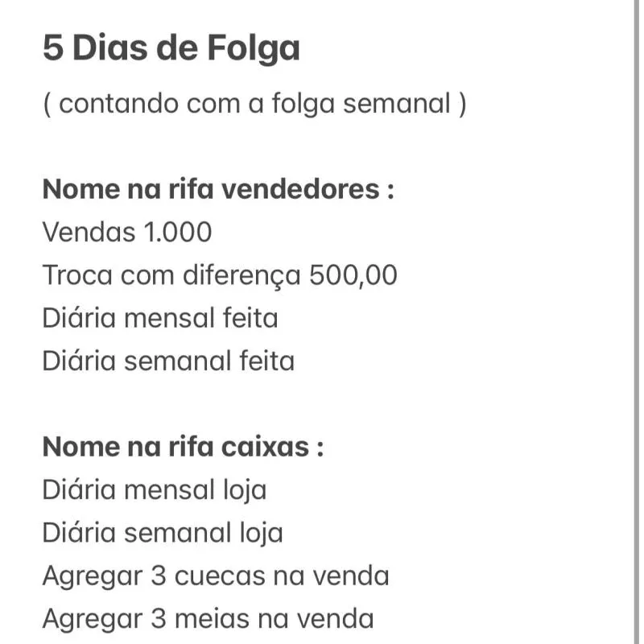Click the "Diária semanal loja" line
644x644 pixels.
pyautogui.click(x=163, y=532)
